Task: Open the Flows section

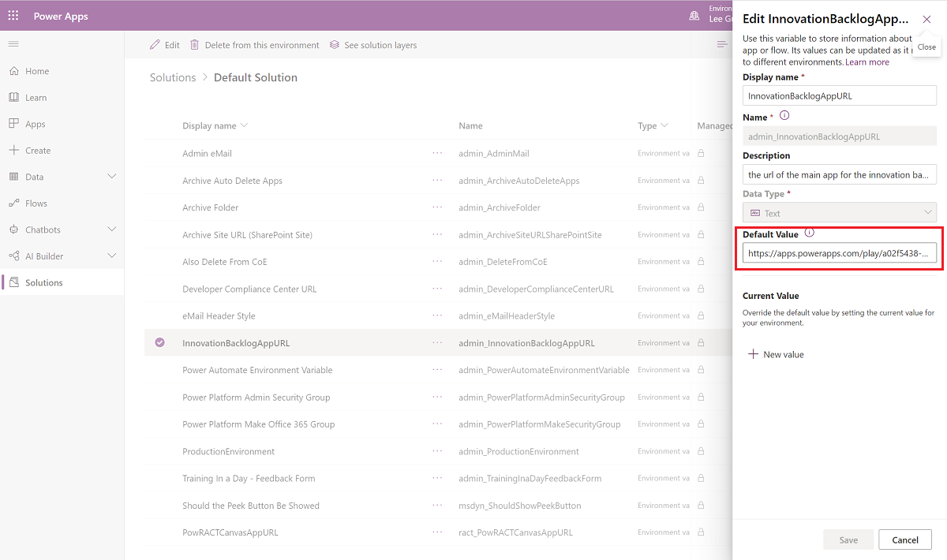Action: [x=36, y=203]
